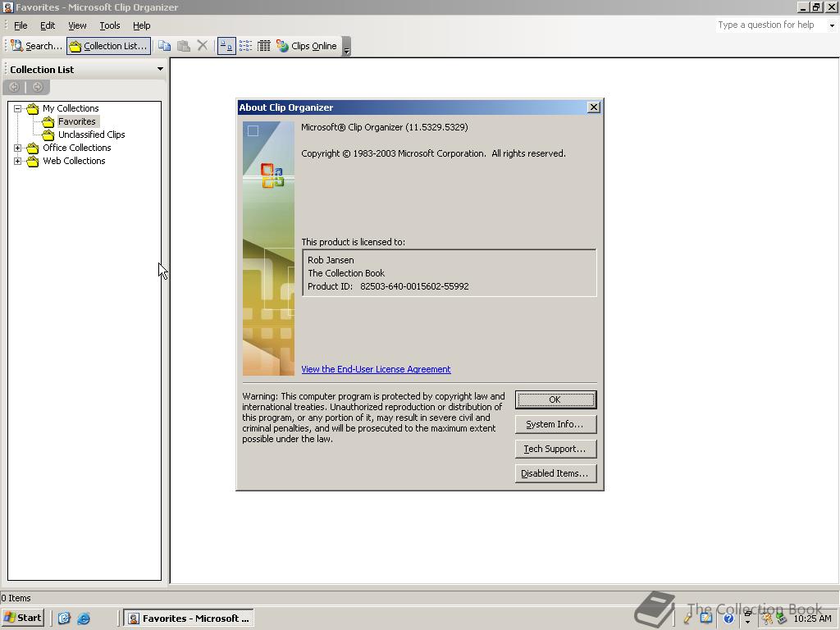The image size is (840, 630).
Task: Select the Office Collections folder
Action: tap(77, 148)
